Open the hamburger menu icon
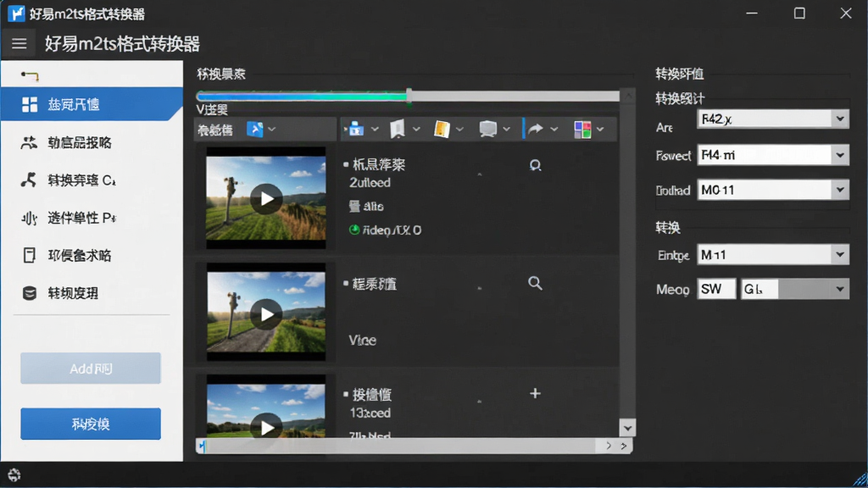The image size is (868, 488). click(19, 43)
